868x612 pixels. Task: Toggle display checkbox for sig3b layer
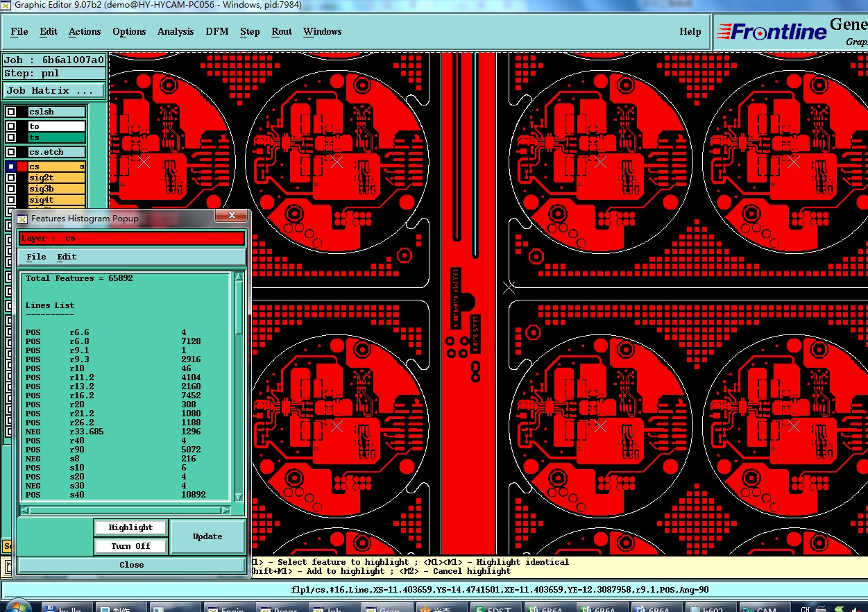tap(11, 189)
